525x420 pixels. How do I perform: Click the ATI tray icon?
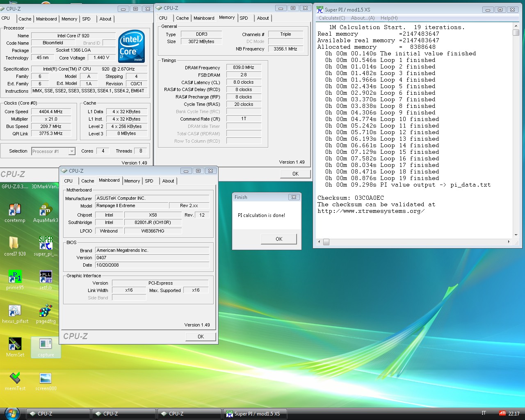[x=502, y=413]
